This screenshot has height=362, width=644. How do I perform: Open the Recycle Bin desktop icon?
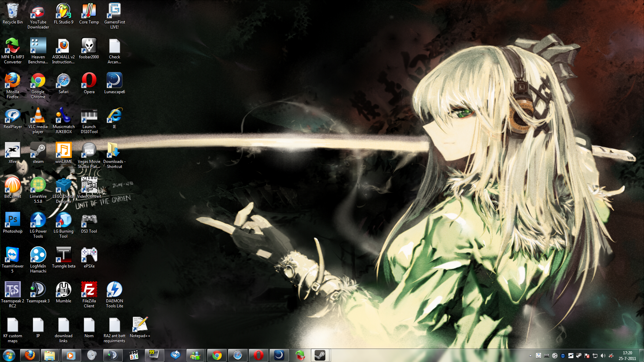[13, 14]
